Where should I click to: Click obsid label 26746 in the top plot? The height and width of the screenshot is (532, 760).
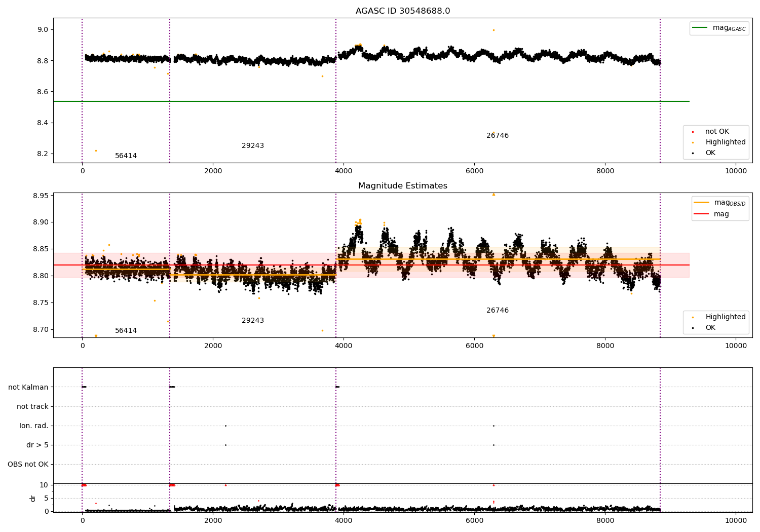click(498, 136)
